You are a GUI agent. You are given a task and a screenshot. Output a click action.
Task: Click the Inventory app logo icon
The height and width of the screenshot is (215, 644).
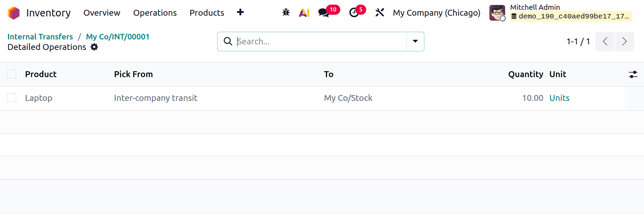click(14, 13)
